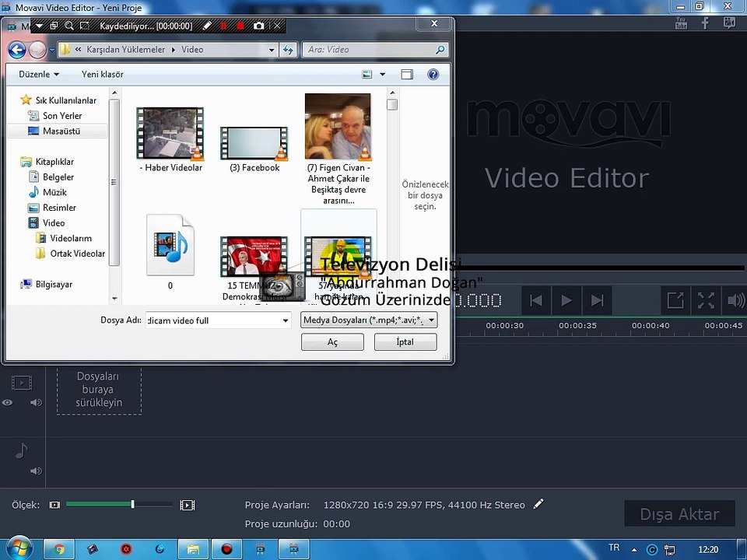Click the recorder zoom magnifier icon
This screenshot has height=560, width=747.
69,26
